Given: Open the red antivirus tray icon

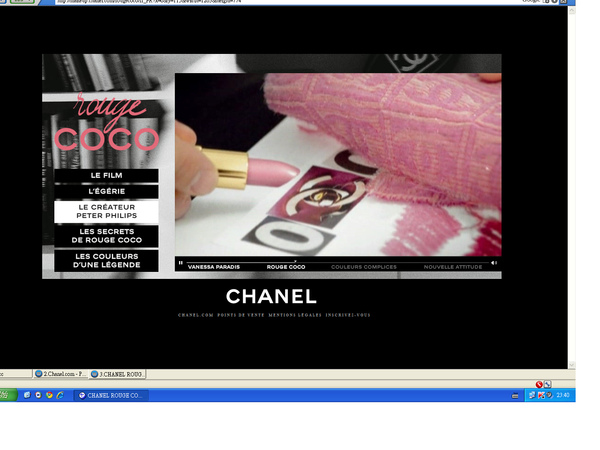Looking at the screenshot, I should (541, 395).
